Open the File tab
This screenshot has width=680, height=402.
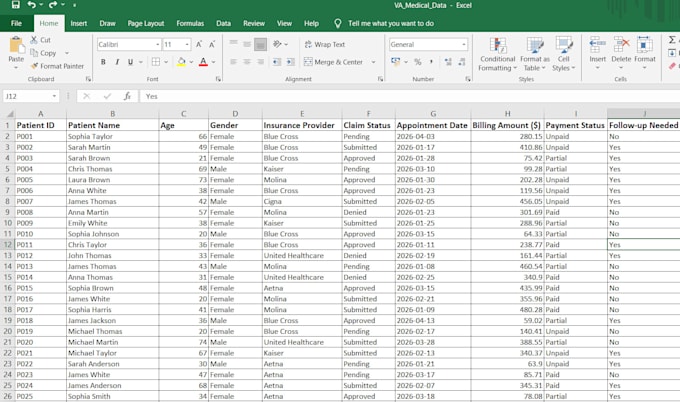click(x=16, y=23)
